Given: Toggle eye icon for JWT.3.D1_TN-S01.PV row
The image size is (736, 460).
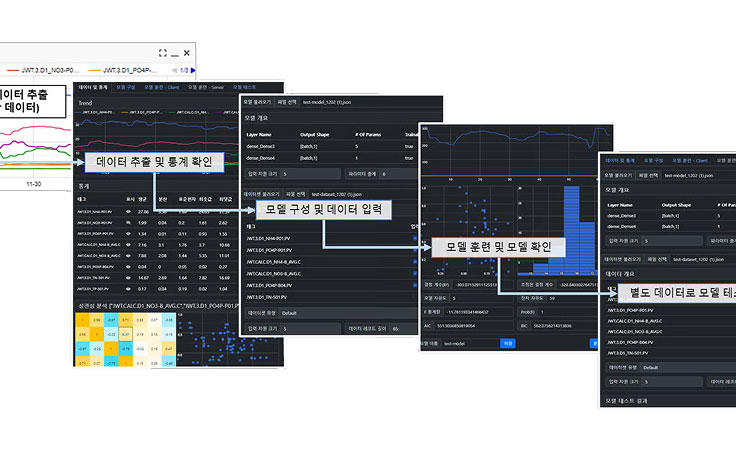Looking at the screenshot, I should click(130, 277).
